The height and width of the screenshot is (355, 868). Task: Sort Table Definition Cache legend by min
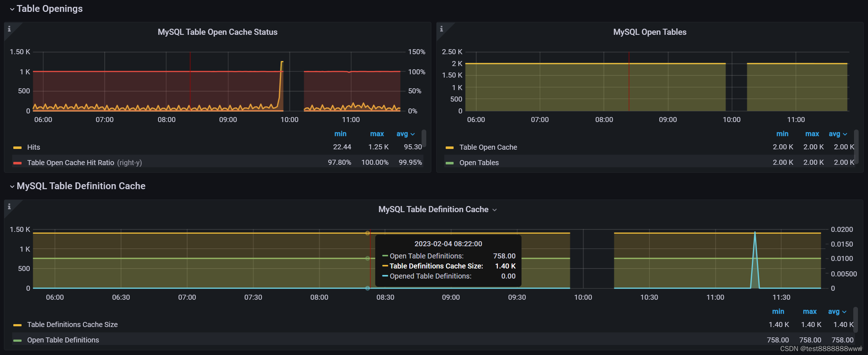(x=778, y=312)
